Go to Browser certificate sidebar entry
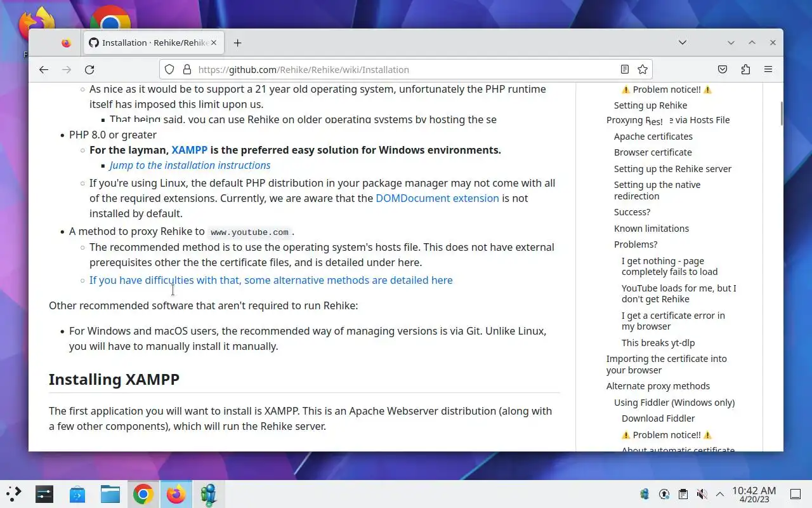812x508 pixels. point(653,152)
